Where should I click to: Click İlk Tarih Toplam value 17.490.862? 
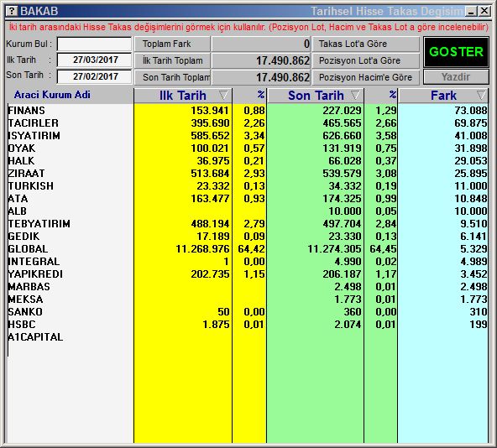283,60
